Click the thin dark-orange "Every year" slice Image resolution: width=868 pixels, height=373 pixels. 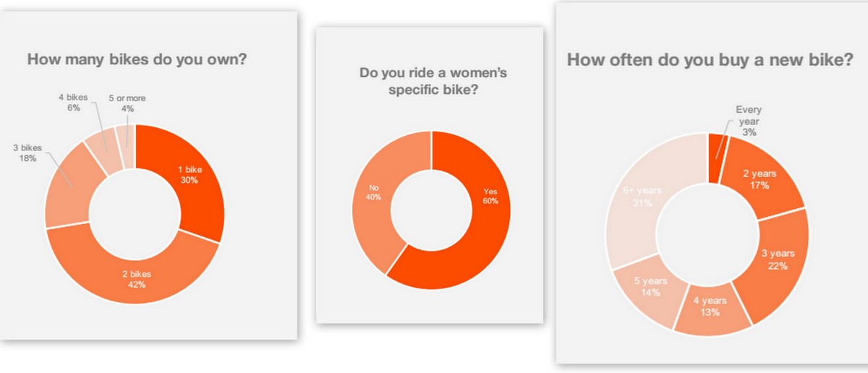(x=717, y=150)
